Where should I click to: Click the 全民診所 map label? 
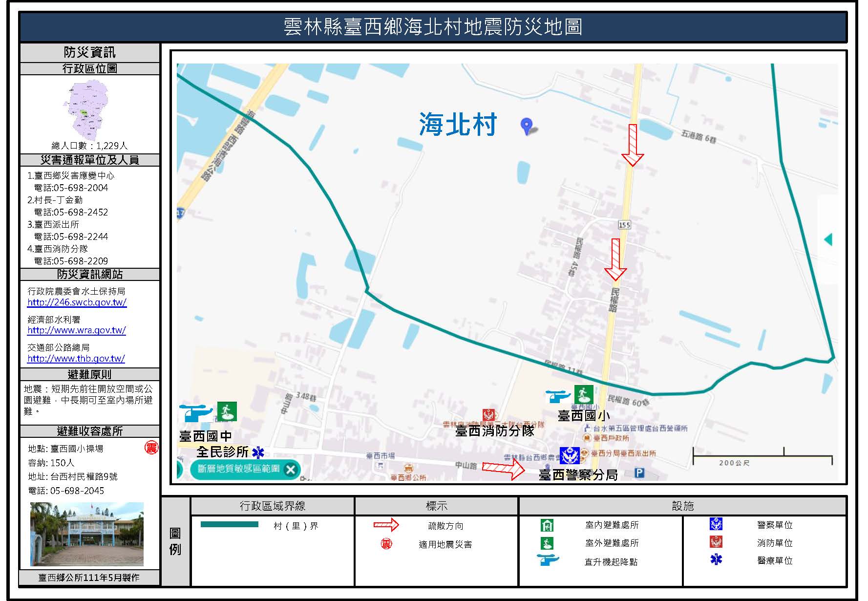click(x=223, y=451)
